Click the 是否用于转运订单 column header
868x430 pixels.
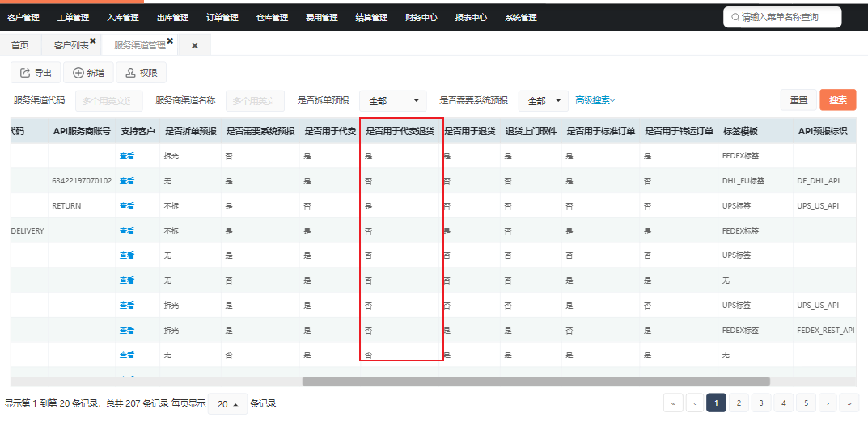(x=679, y=131)
